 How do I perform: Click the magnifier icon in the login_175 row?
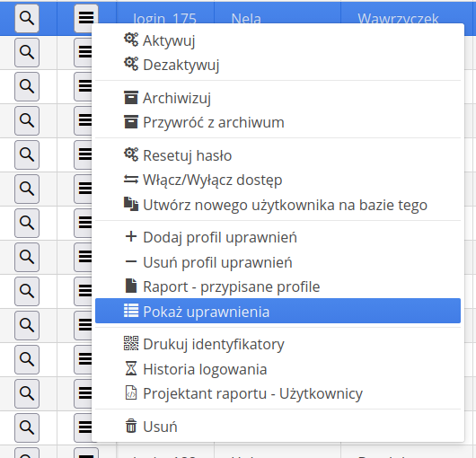[x=27, y=19]
